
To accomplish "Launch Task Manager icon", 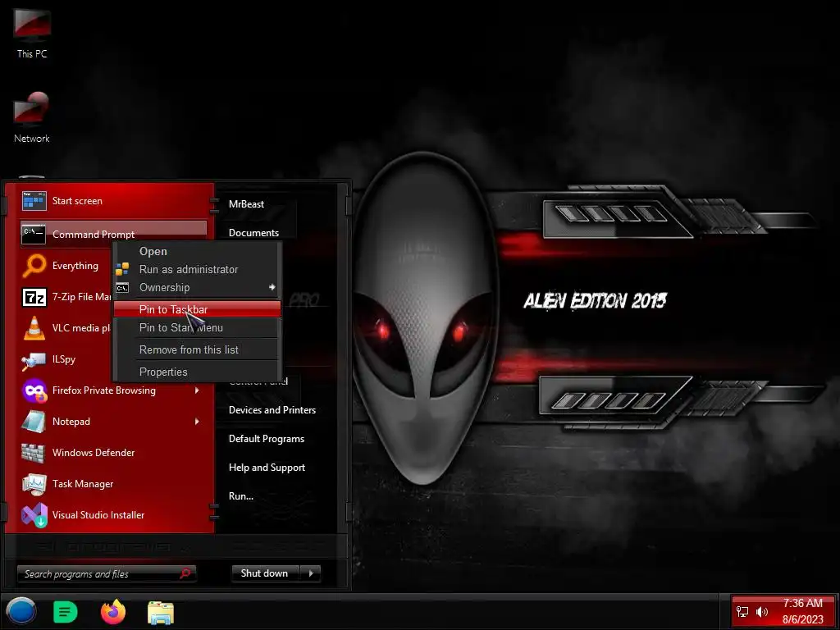I will click(x=34, y=484).
